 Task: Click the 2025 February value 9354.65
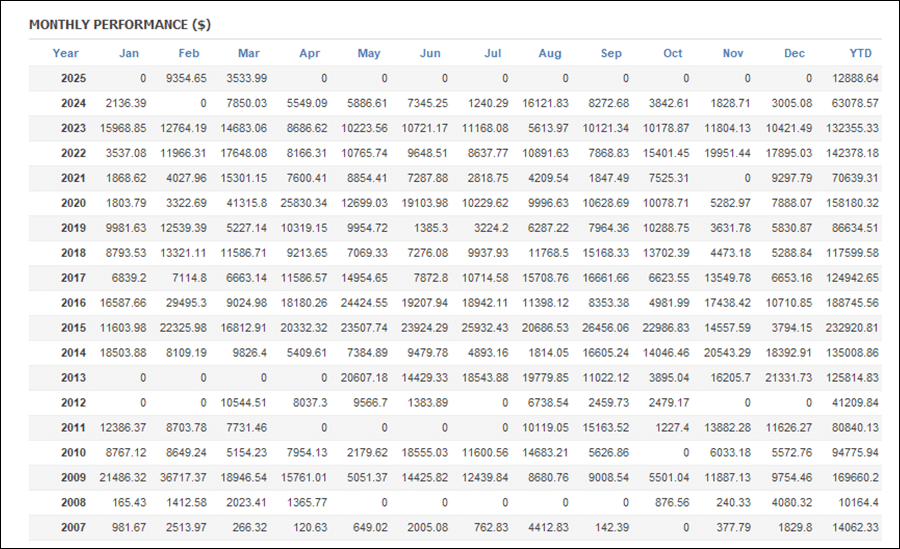pos(185,78)
